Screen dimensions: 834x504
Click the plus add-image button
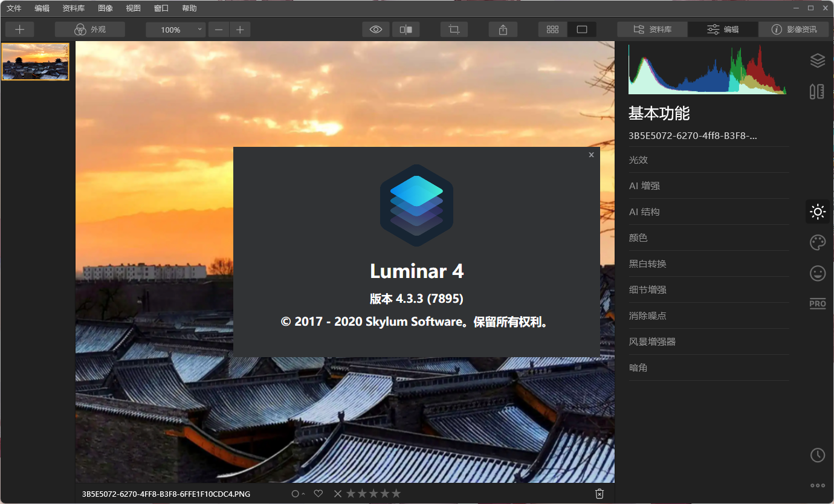[x=19, y=30]
